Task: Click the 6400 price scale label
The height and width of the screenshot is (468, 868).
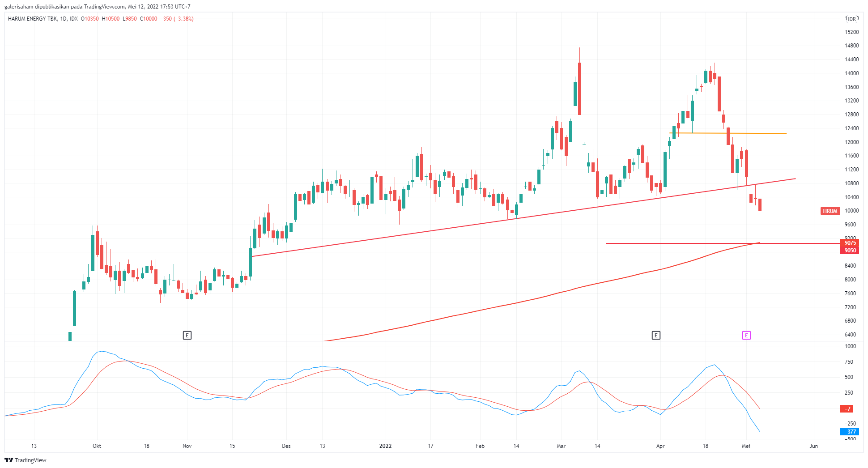Action: pyautogui.click(x=851, y=335)
